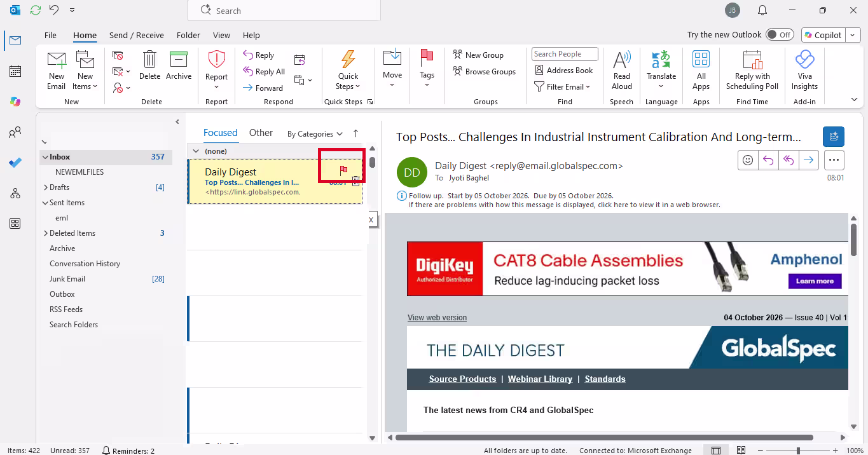
Task: Click the emoji reaction icon in message header
Action: click(x=748, y=160)
